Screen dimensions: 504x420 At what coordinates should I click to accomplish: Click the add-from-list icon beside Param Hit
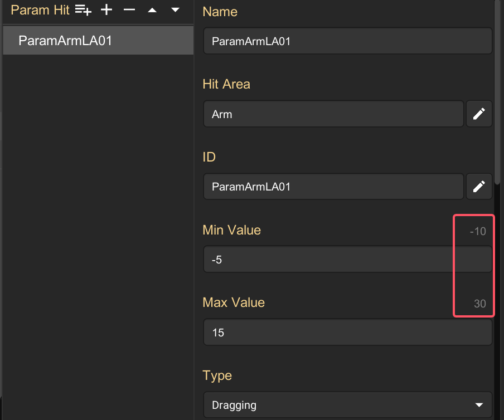83,10
